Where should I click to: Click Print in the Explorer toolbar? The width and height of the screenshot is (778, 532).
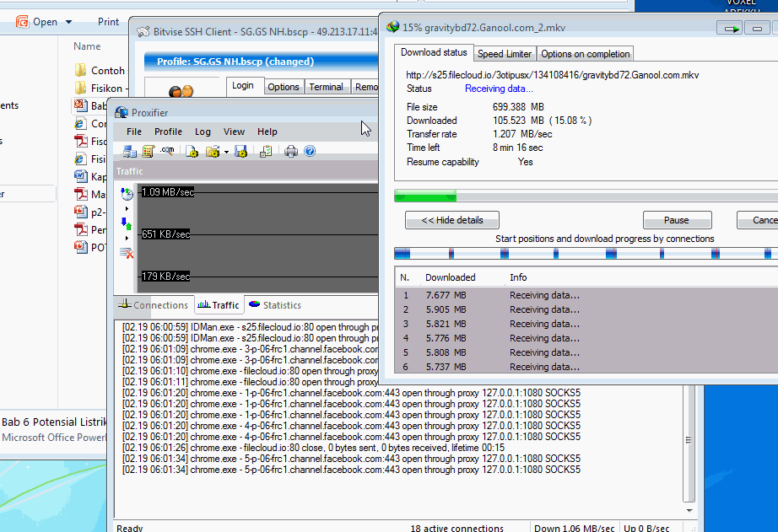[108, 22]
